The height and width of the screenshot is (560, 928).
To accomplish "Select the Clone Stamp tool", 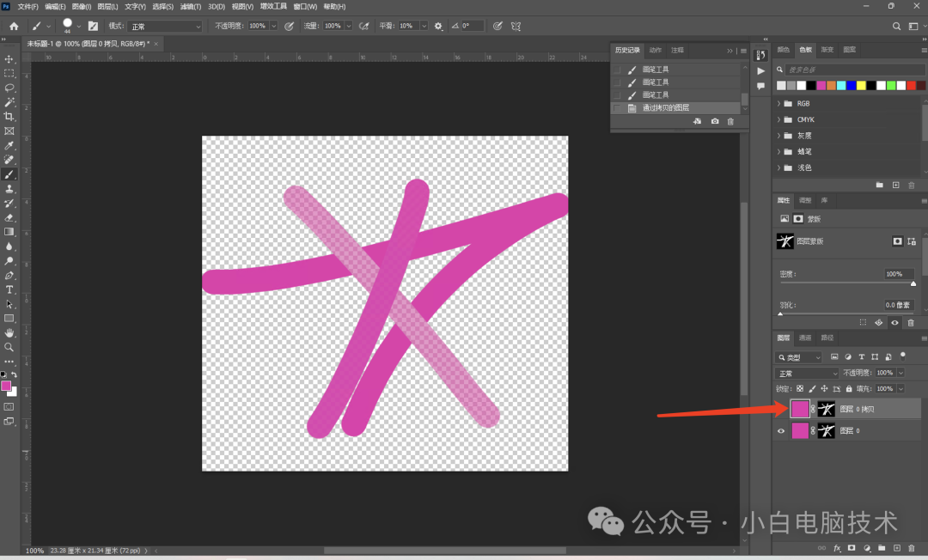I will 9,189.
